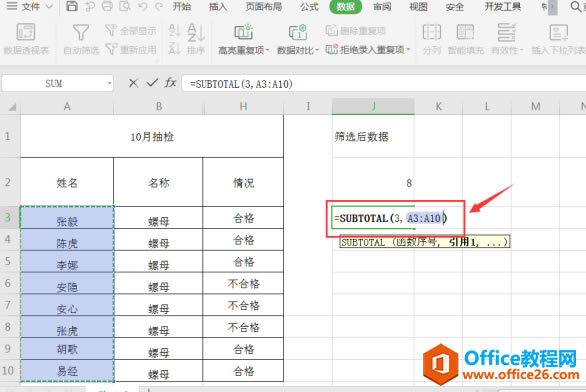
Task: Switch to the 开发工具 tab
Action: pyautogui.click(x=502, y=7)
